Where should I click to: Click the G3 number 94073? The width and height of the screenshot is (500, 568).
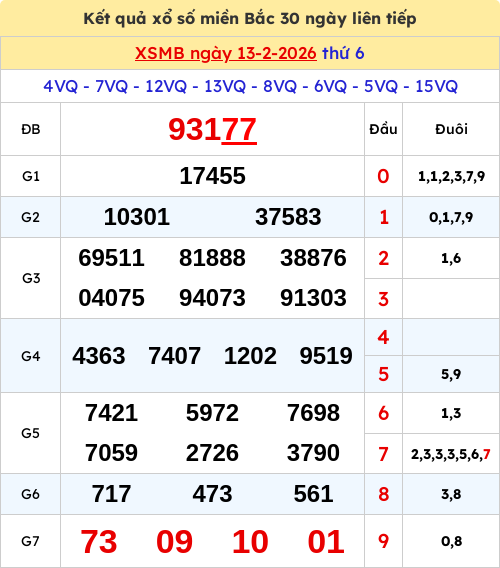click(x=213, y=298)
